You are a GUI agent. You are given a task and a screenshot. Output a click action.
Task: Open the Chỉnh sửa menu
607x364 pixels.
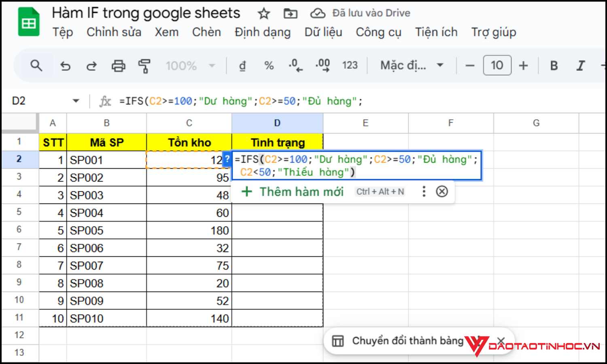click(114, 32)
